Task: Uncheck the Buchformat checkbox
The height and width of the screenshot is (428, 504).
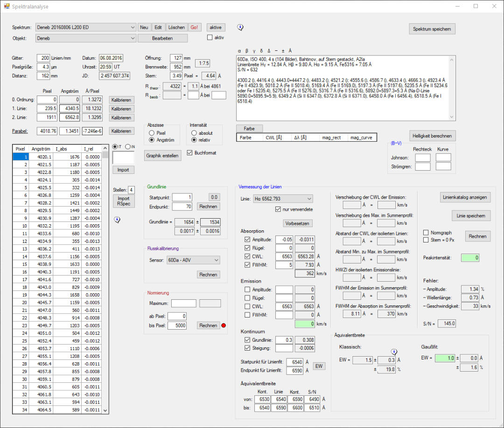Action: click(x=190, y=152)
